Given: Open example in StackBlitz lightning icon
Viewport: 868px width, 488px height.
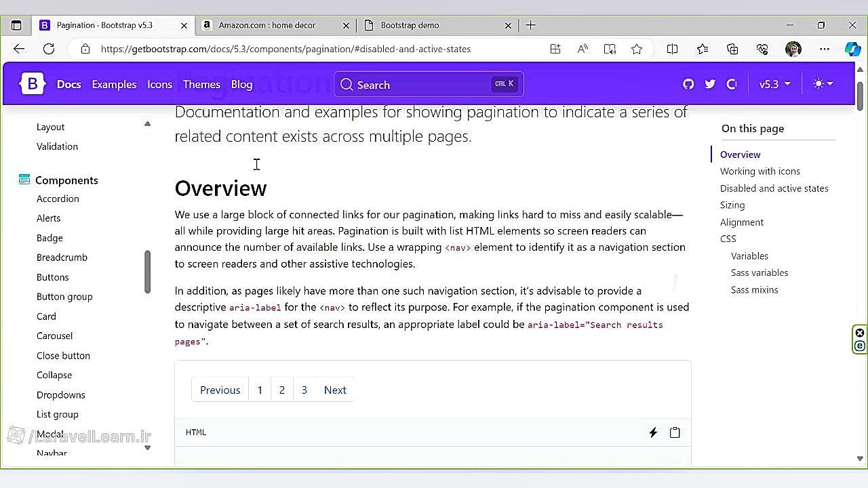Looking at the screenshot, I should point(653,432).
